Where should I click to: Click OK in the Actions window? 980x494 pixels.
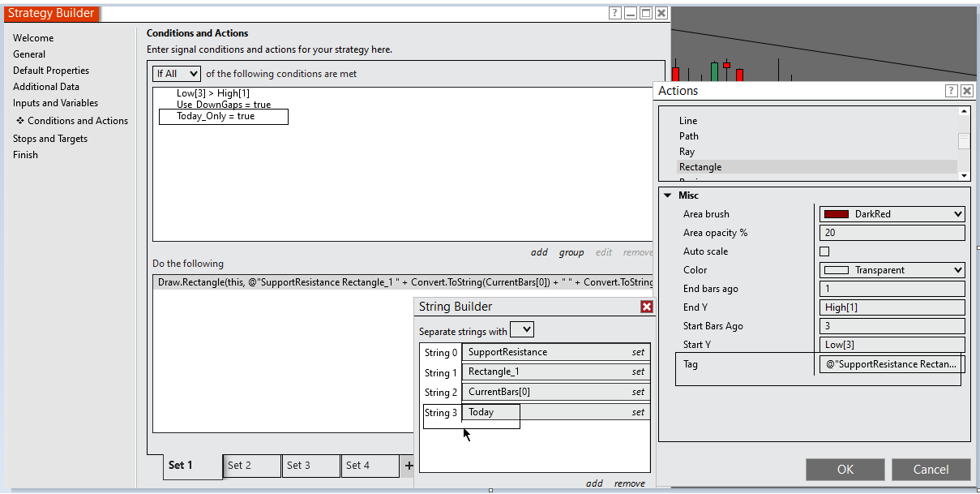pyautogui.click(x=845, y=470)
